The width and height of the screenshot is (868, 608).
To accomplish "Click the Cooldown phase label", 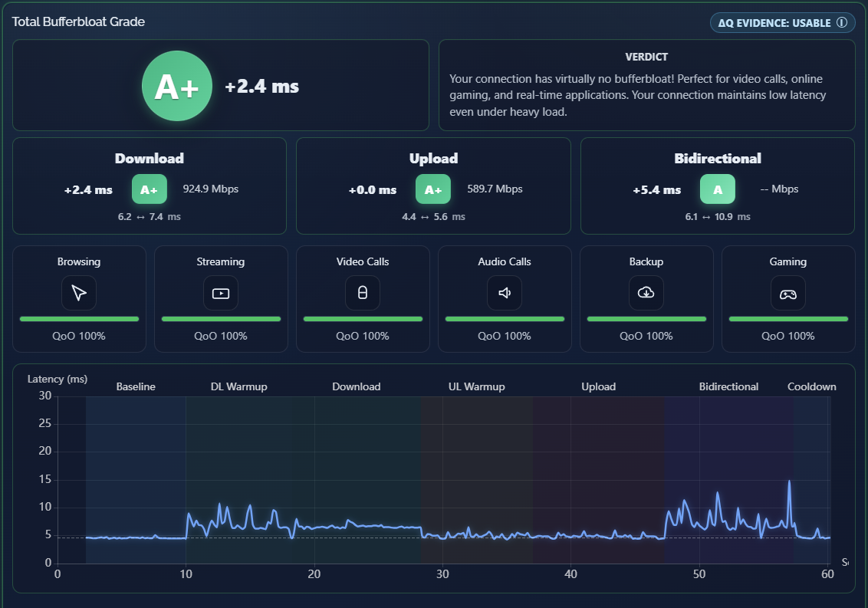I will click(811, 386).
